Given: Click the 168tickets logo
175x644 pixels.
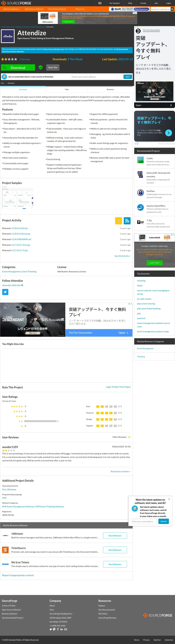Looking at the screenshot, I should (x=5, y=535).
